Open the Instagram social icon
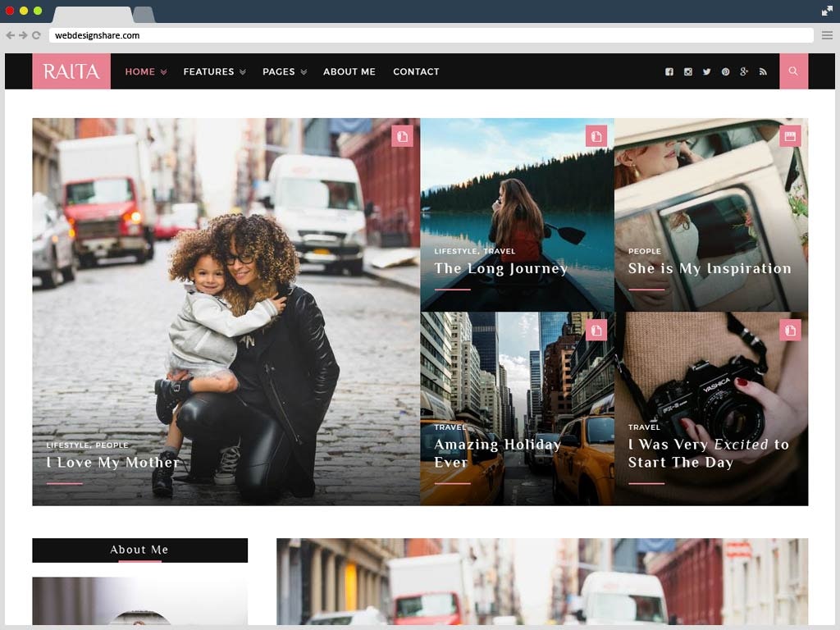The width and height of the screenshot is (840, 630). click(x=688, y=72)
